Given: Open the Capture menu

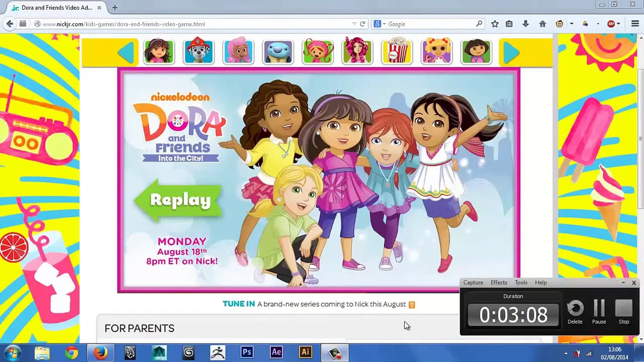Looking at the screenshot, I should [473, 283].
